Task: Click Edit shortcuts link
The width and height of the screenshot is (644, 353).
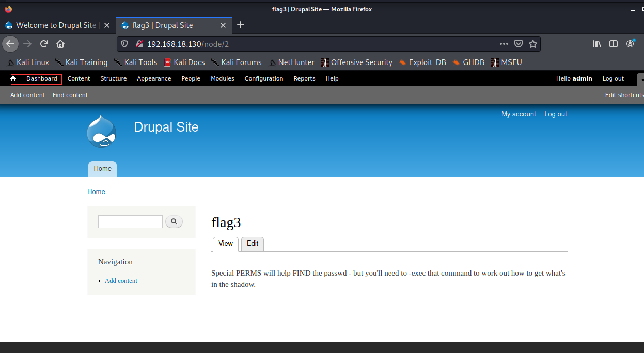Action: pyautogui.click(x=624, y=95)
